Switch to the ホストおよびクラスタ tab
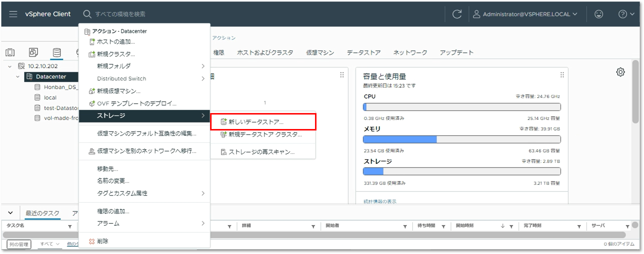This screenshot has width=644, height=254. point(265,53)
